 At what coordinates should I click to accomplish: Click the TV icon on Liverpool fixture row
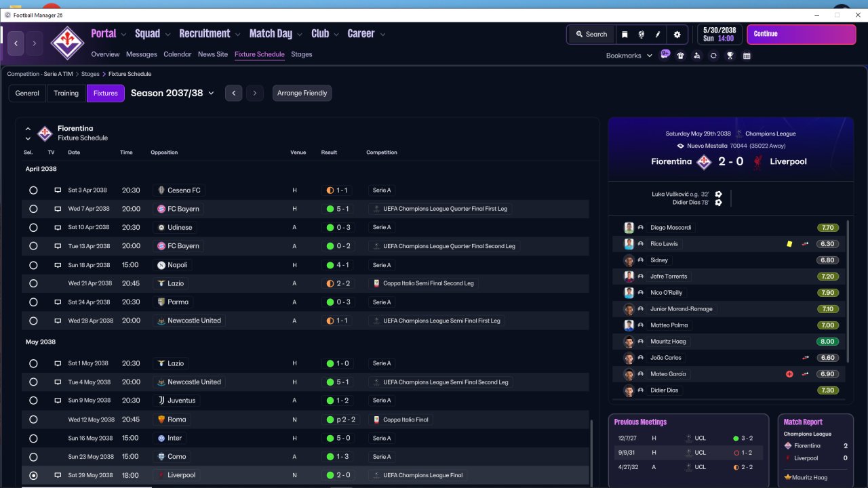[x=58, y=475]
